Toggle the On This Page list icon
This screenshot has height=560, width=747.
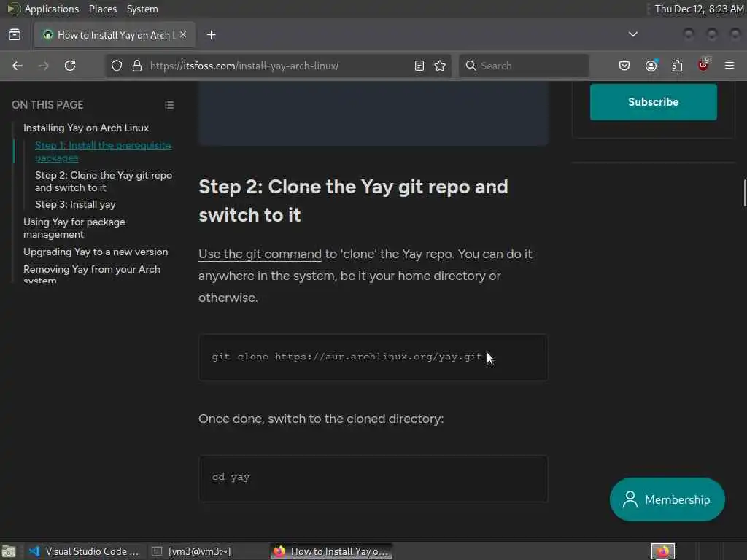pyautogui.click(x=169, y=105)
